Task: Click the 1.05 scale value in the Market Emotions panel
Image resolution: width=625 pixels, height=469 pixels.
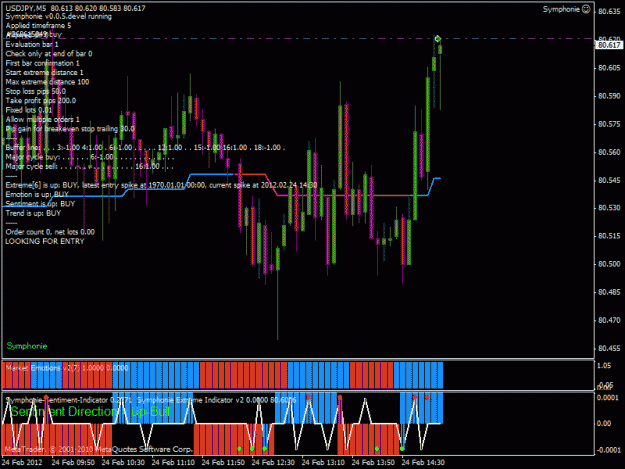Action: click(x=604, y=366)
